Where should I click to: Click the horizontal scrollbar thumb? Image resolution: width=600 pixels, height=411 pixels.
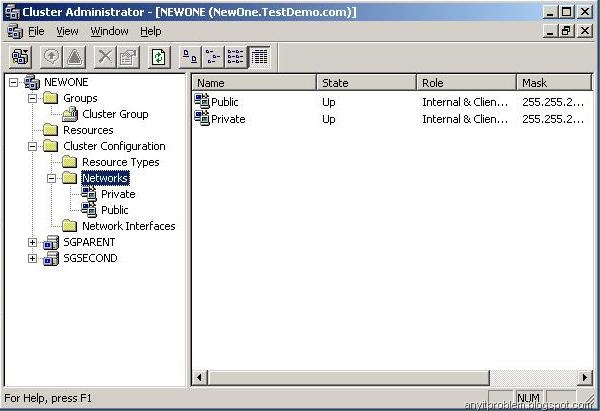[348, 378]
